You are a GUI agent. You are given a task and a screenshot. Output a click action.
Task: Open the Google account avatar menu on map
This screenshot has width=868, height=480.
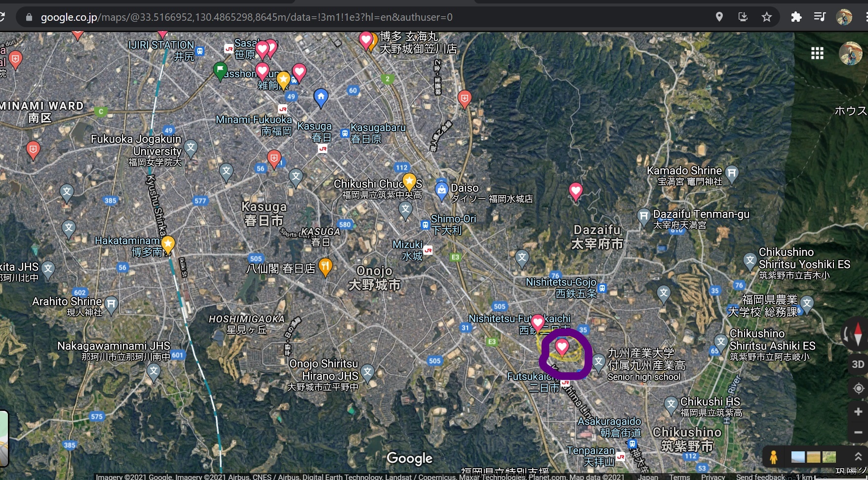coord(850,53)
